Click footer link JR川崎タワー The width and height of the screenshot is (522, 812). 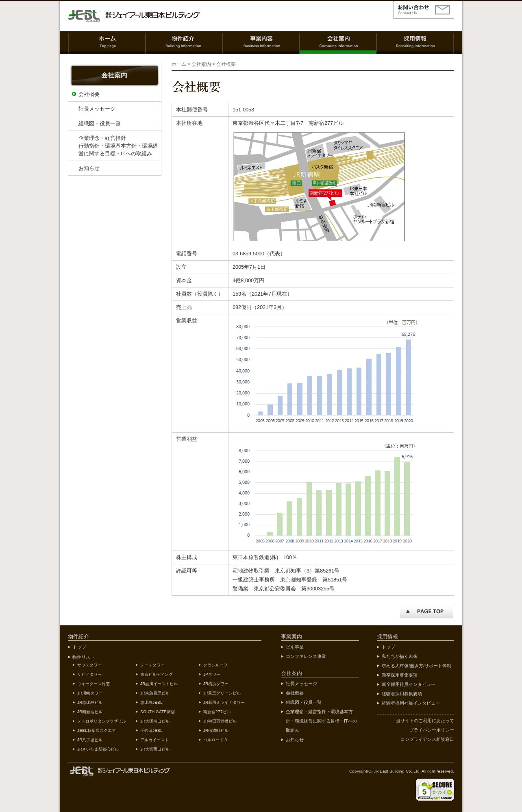coord(90,693)
